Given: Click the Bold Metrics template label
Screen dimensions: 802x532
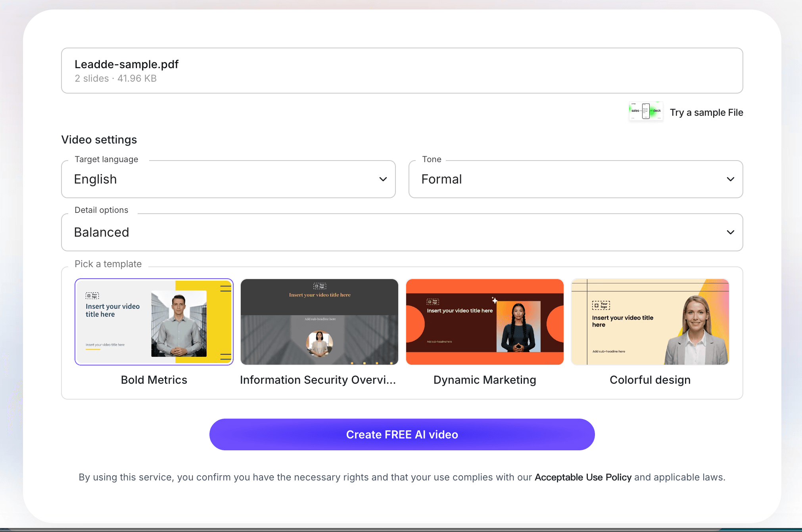Looking at the screenshot, I should tap(154, 380).
